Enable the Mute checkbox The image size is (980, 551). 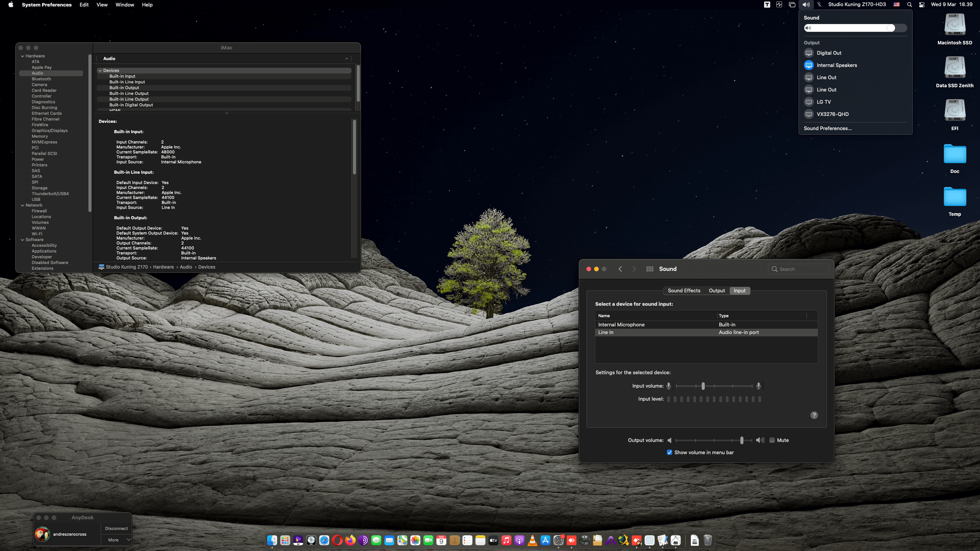[x=772, y=440]
